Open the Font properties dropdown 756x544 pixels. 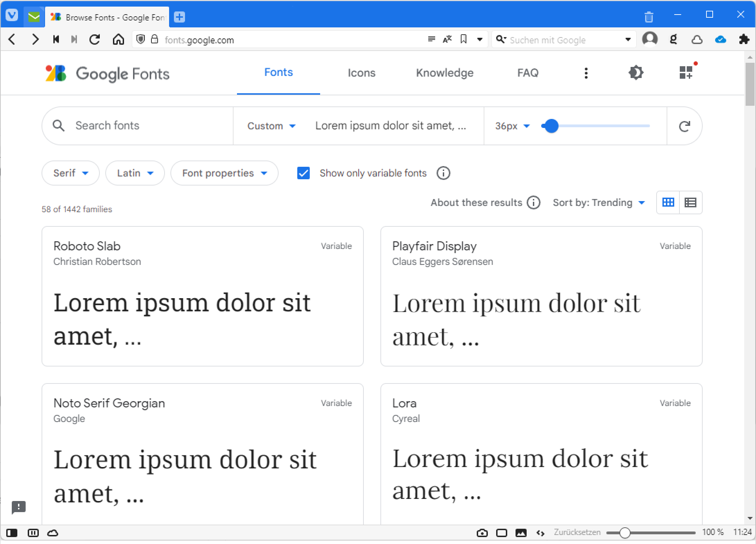pos(224,173)
